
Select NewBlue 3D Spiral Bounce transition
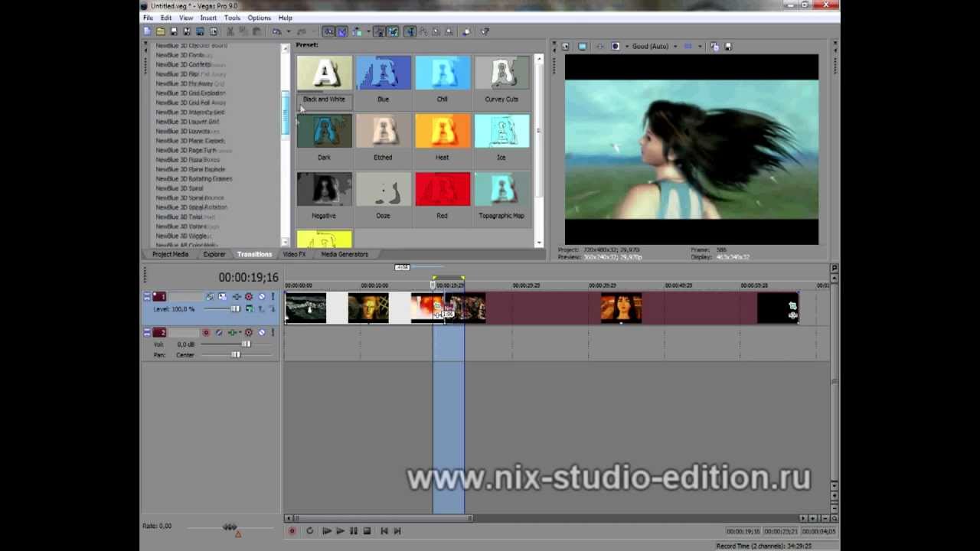coord(190,198)
